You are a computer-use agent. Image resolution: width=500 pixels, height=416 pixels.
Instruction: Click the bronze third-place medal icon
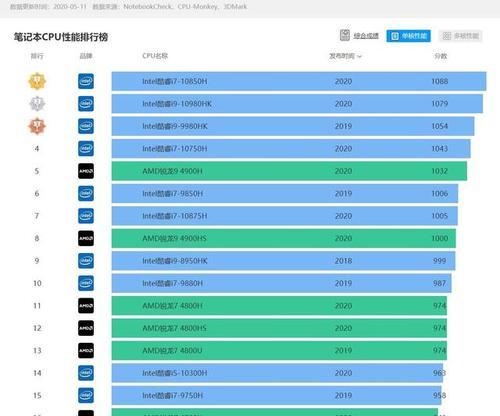pos(37,126)
